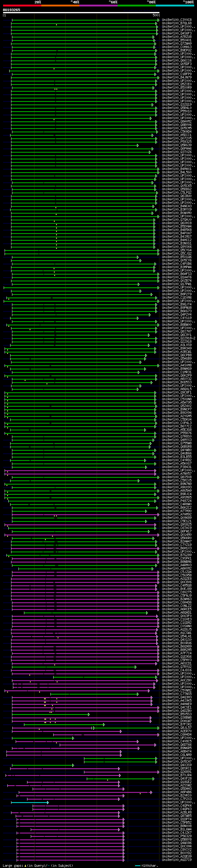Select the UniRef100_B6AFS3 label
197x868 pixels.
click(177, 274)
